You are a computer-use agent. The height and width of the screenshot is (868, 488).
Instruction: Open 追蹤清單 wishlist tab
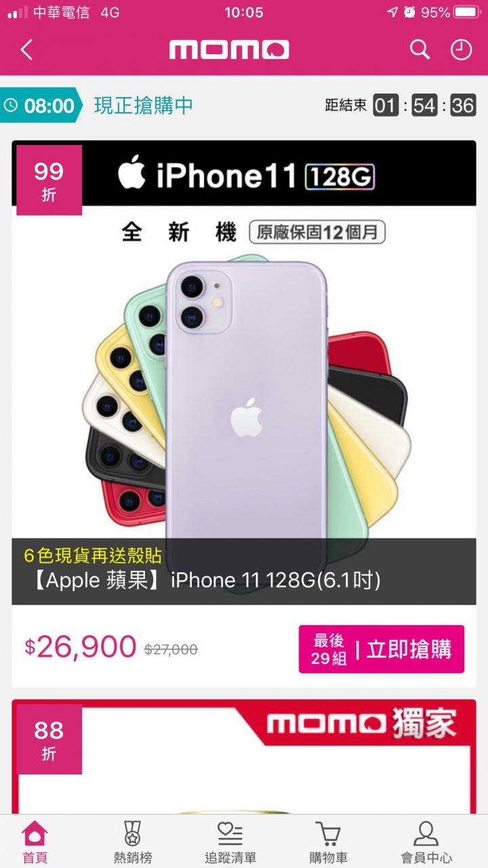(x=230, y=842)
